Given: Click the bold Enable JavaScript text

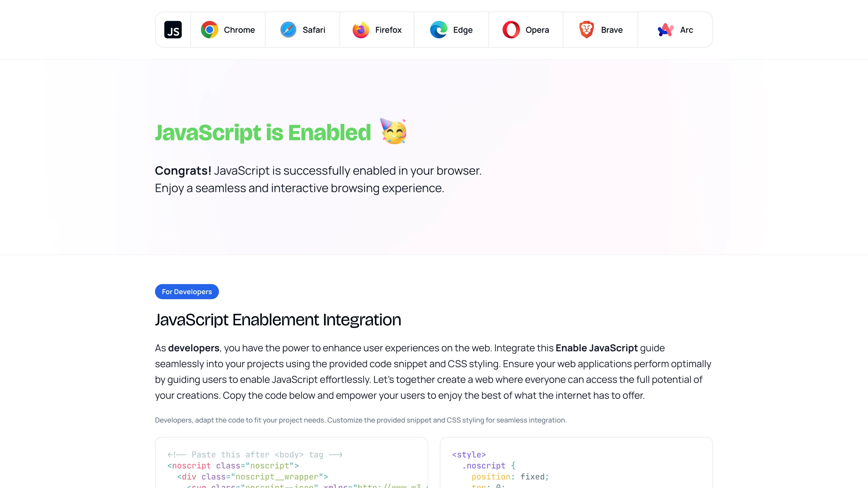Looking at the screenshot, I should coord(597,348).
